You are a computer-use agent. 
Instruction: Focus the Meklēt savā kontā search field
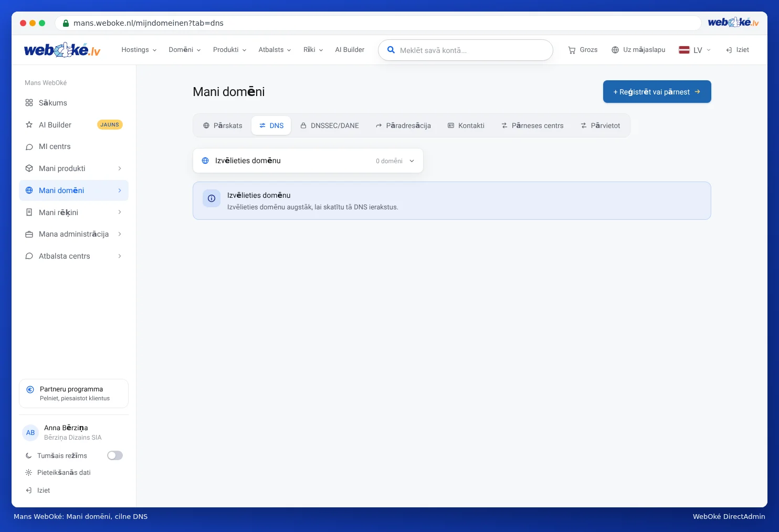click(466, 50)
